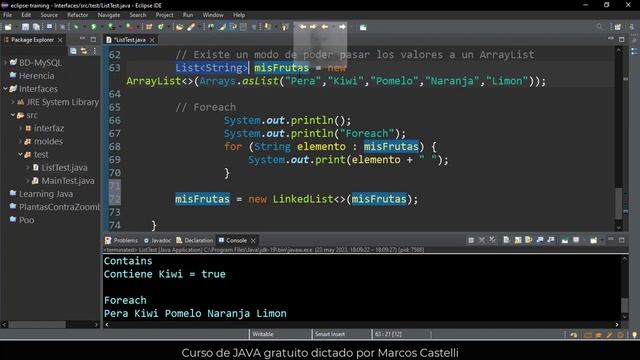Open Package Explorer view menu
Screen dimensions: 640x360
[95, 51]
